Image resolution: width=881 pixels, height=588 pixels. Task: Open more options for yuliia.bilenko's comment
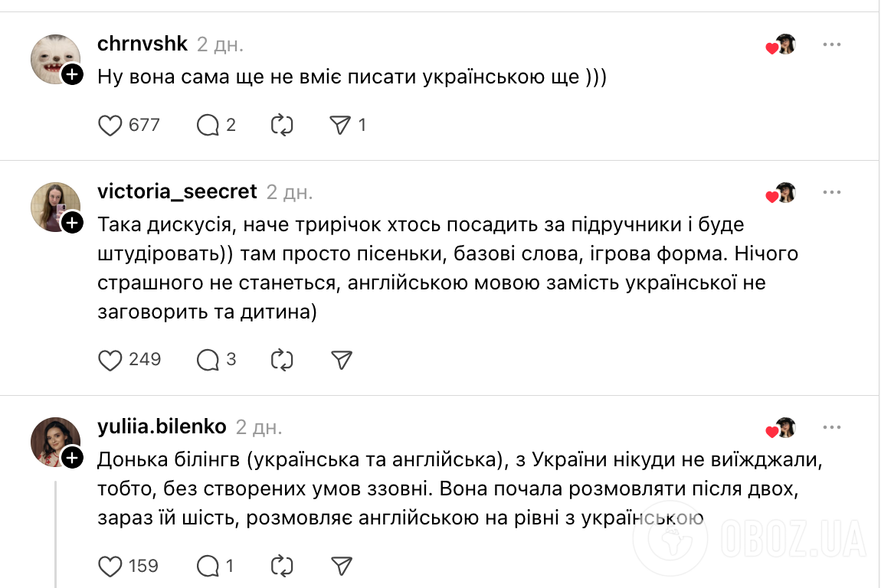tap(832, 427)
